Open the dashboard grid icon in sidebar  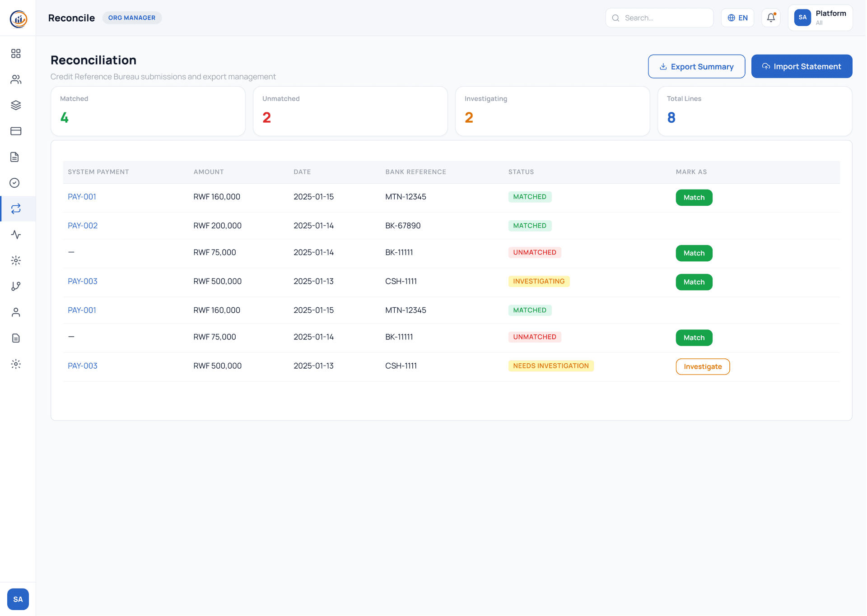coord(16,53)
